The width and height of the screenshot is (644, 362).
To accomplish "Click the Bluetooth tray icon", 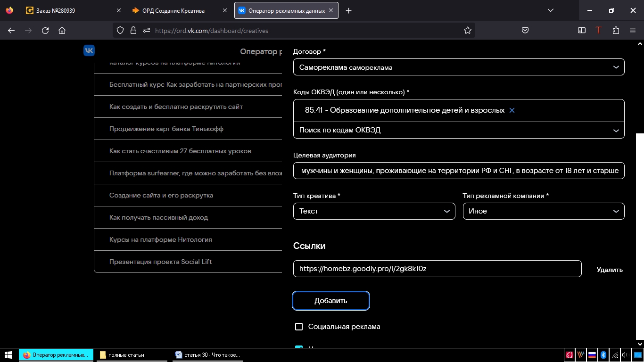I will click(x=603, y=355).
